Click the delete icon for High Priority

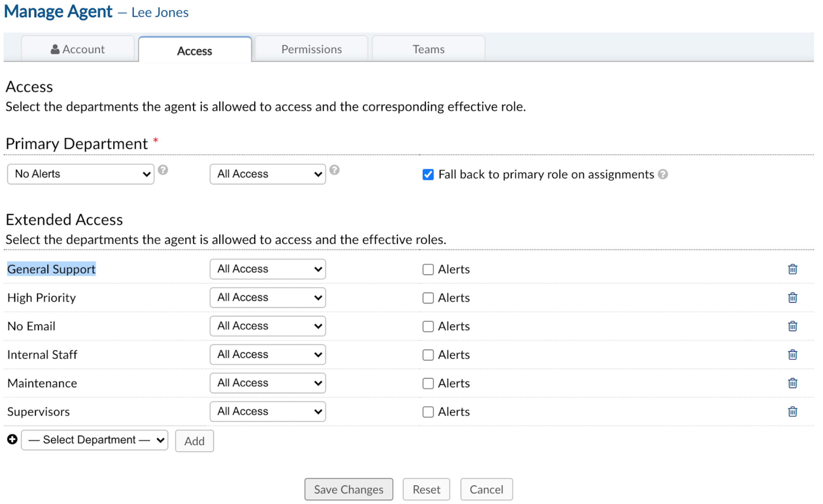pos(793,298)
